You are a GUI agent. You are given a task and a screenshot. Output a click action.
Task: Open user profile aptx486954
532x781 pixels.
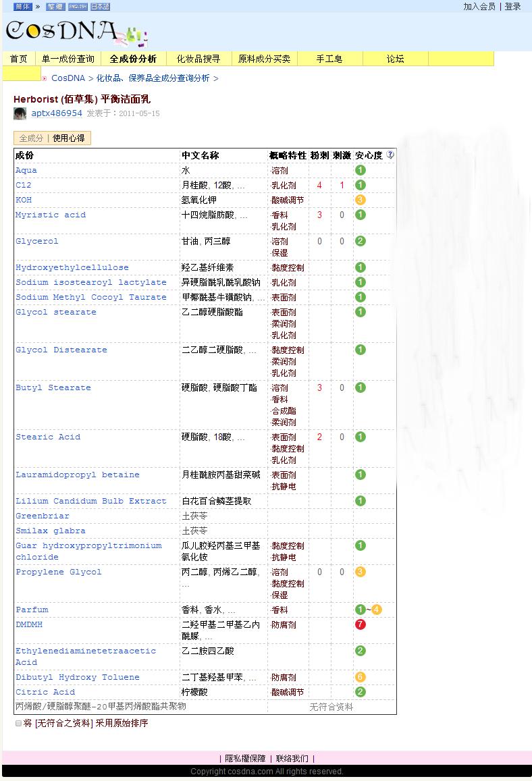pyautogui.click(x=57, y=113)
